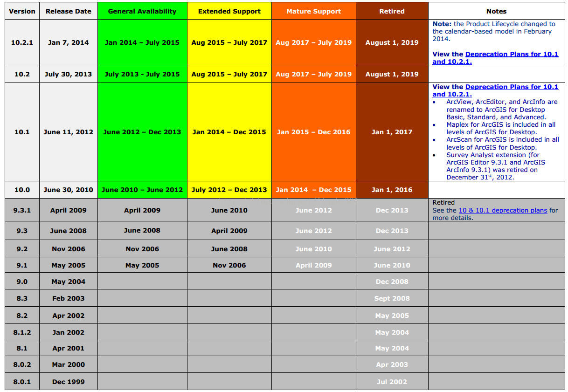Select version cell 10.2
This screenshot has width=568, height=392.
22,74
